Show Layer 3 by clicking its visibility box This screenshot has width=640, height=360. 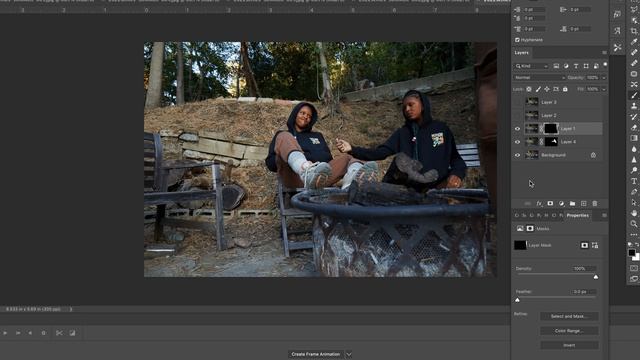coord(517,102)
